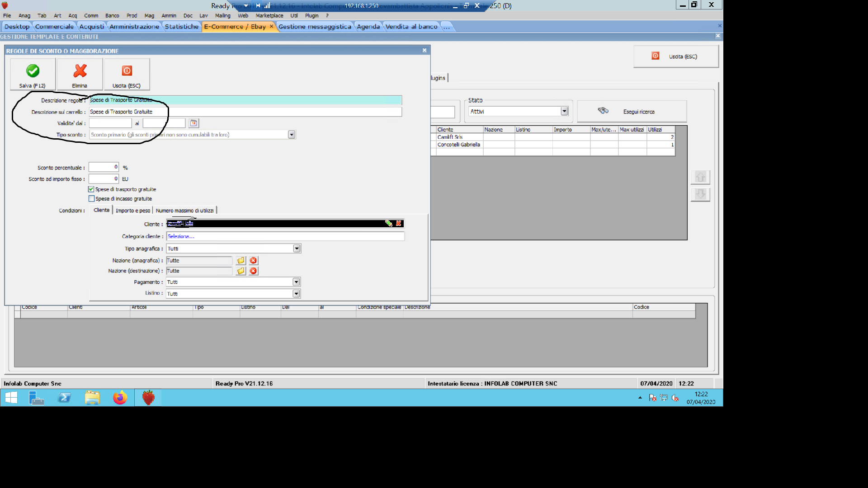The width and height of the screenshot is (868, 488).
Task: Open the Tipo anagrafica dropdown
Action: (297, 249)
